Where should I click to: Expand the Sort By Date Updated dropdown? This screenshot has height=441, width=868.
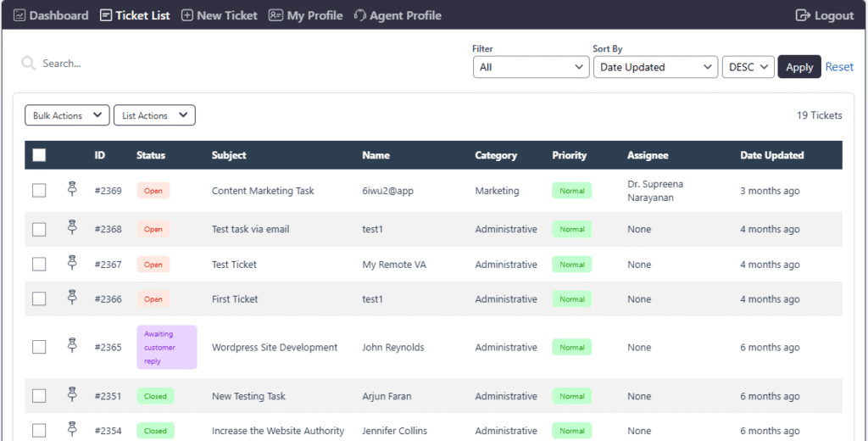(x=655, y=67)
